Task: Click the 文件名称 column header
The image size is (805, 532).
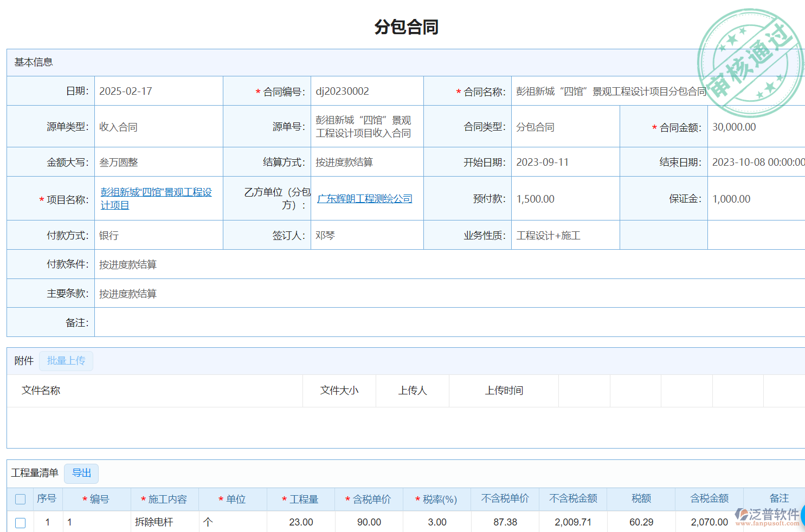Action: tap(41, 391)
